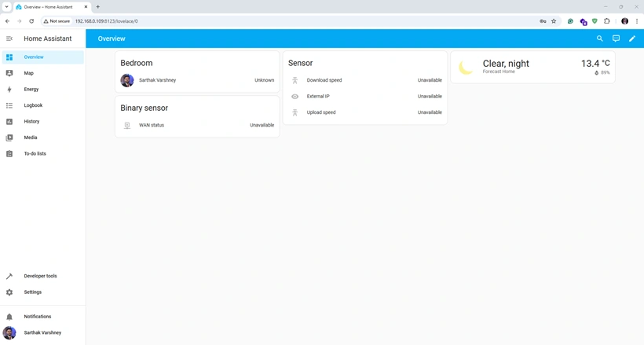Click the Download speed entity name
The image size is (644, 345).
(x=324, y=80)
